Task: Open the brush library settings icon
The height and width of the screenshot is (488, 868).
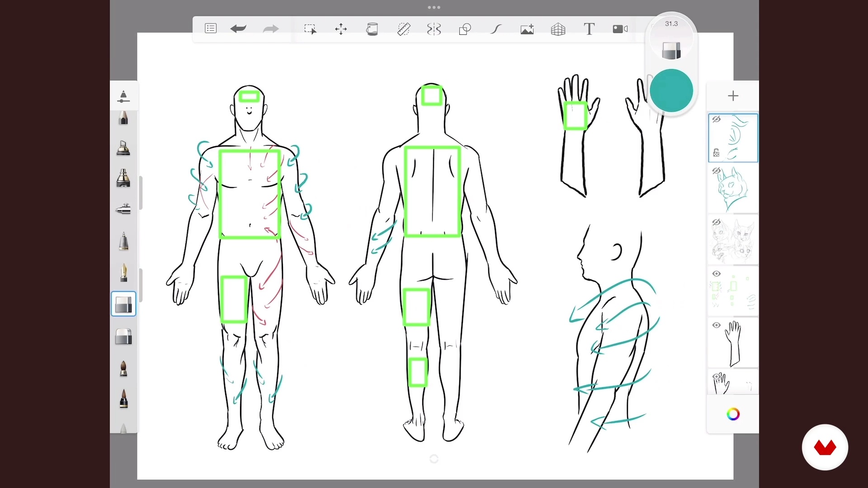Action: pyautogui.click(x=123, y=96)
